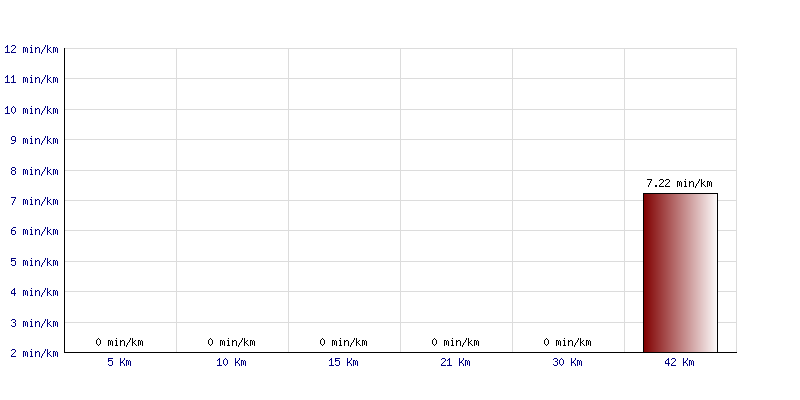Click the 4 min/km y-axis label
800x400 pixels.
point(34,292)
